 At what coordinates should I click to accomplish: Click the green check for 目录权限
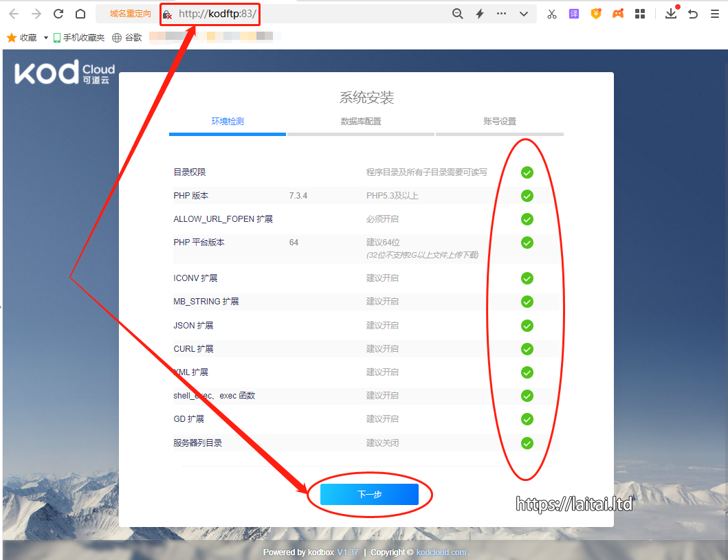(527, 172)
